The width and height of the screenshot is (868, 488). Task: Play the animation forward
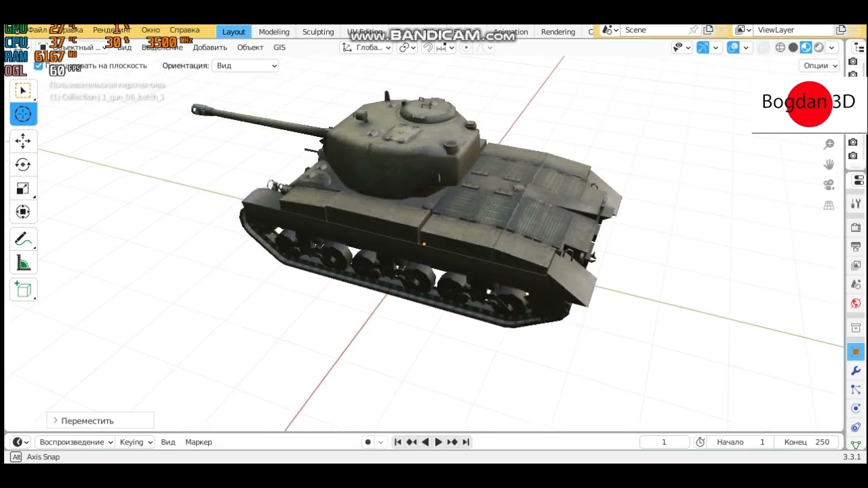tap(438, 442)
